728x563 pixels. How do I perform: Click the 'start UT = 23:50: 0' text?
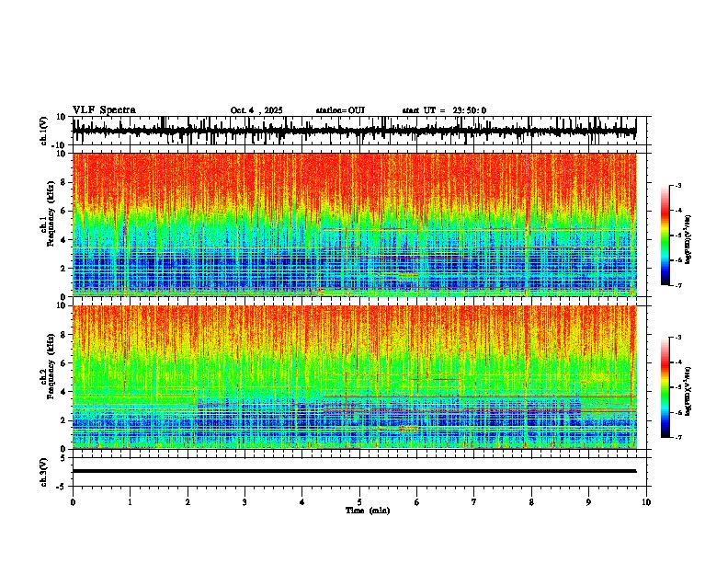[x=444, y=110]
